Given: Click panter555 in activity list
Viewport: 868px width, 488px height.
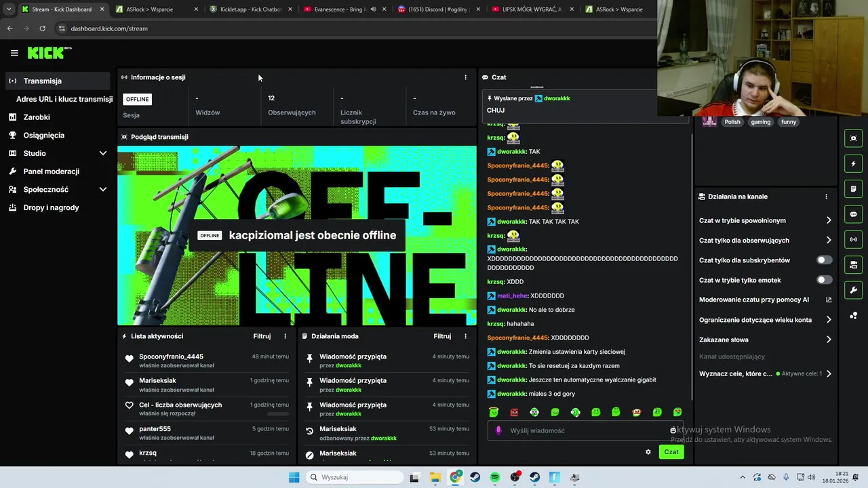Looking at the screenshot, I should (x=155, y=429).
